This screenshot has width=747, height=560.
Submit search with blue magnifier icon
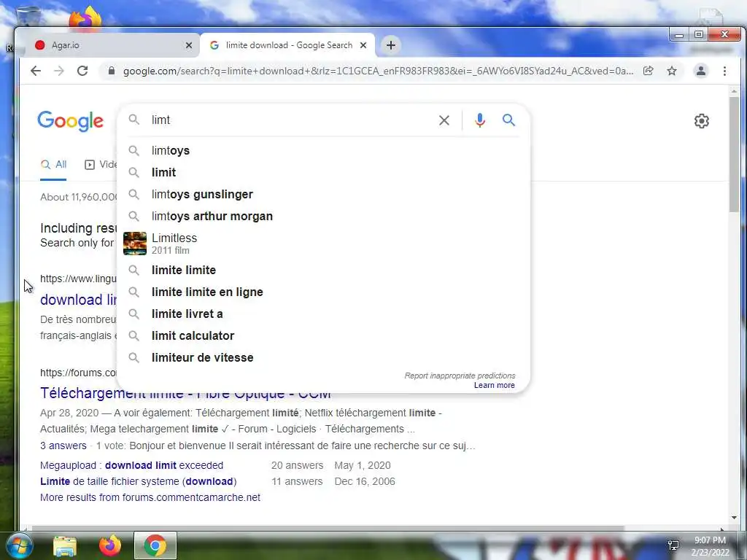pos(508,120)
